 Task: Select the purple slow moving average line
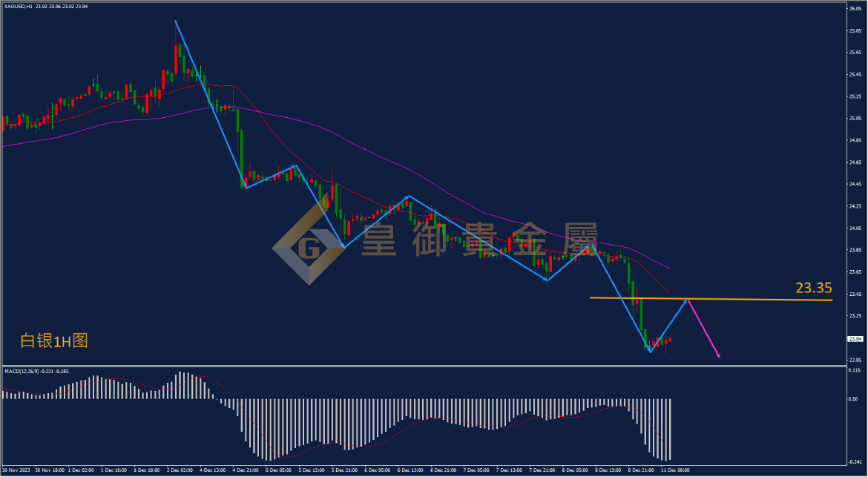pyautogui.click(x=387, y=160)
